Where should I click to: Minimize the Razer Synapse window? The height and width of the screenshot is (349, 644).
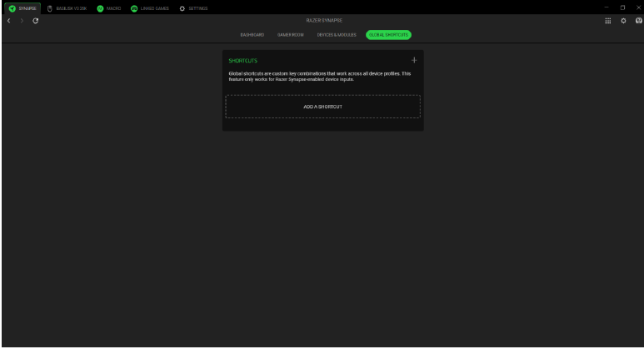(x=607, y=7)
